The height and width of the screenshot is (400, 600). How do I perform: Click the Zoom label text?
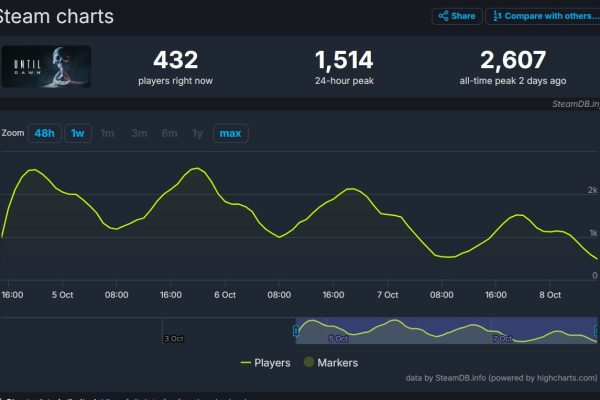pos(13,133)
